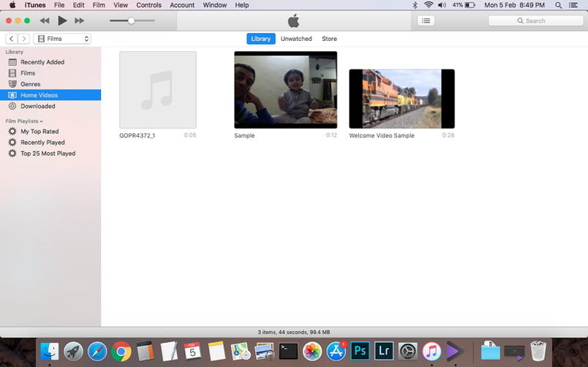Focus the iTunes Search field

535,20
